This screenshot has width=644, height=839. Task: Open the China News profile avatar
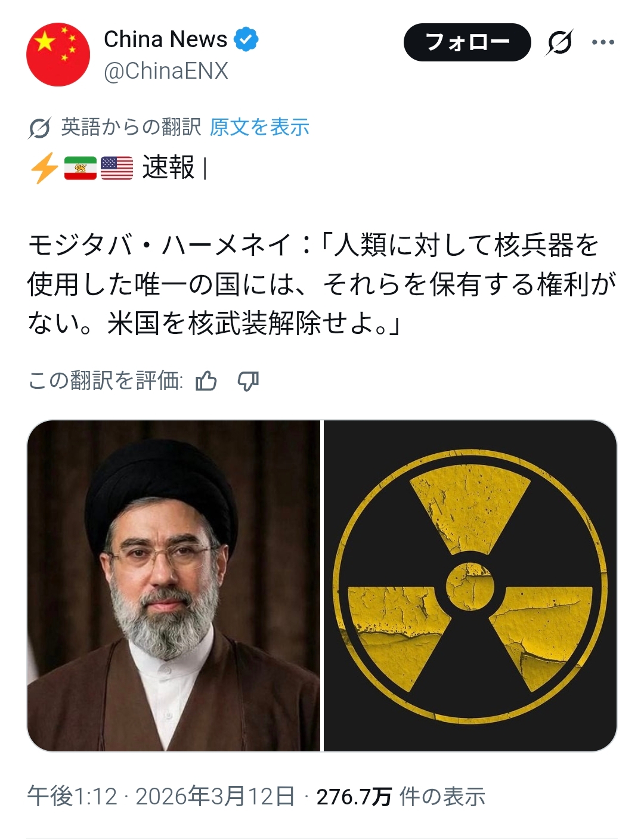(58, 54)
